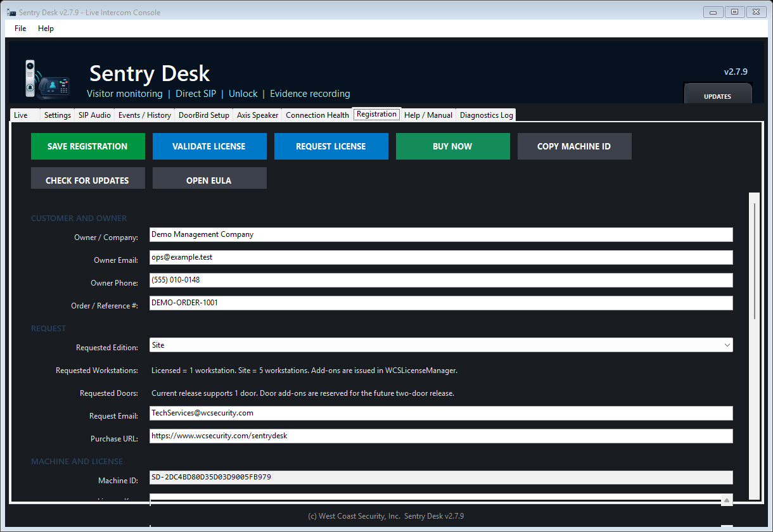View the Diagnostics Log tab

point(486,115)
